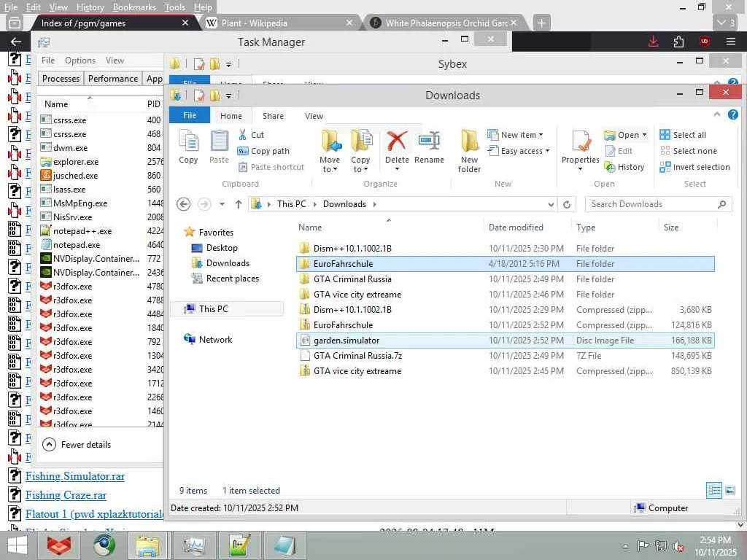Image resolution: width=747 pixels, height=560 pixels.
Task: Open Firefox extensions puzzle icon
Action: 679,42
